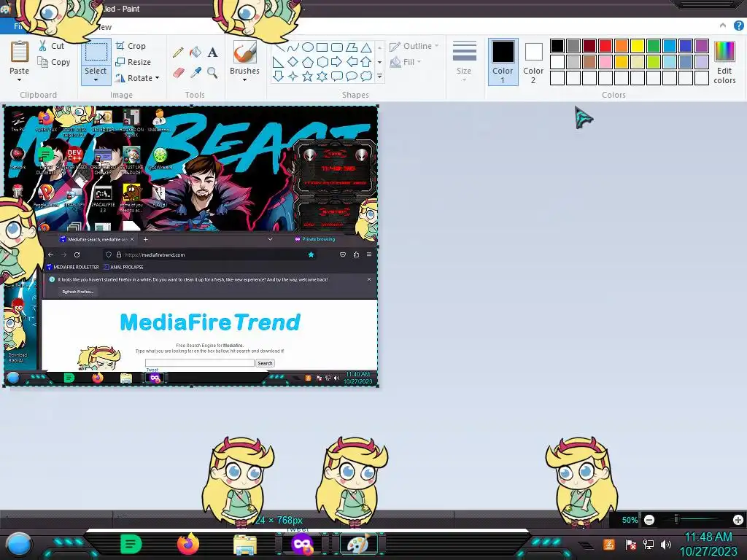747x560 pixels.
Task: Click the Paste clipboard icon
Action: [20, 52]
